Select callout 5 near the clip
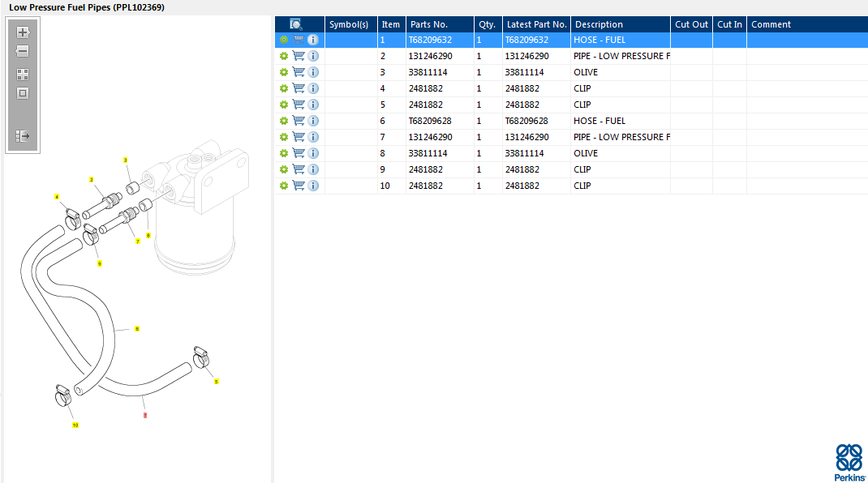868x483 pixels. pos(217,381)
